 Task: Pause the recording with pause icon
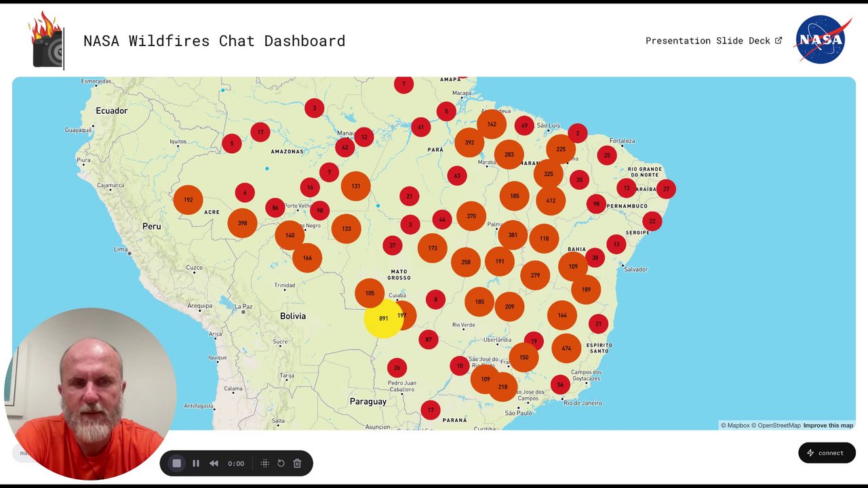click(x=196, y=464)
